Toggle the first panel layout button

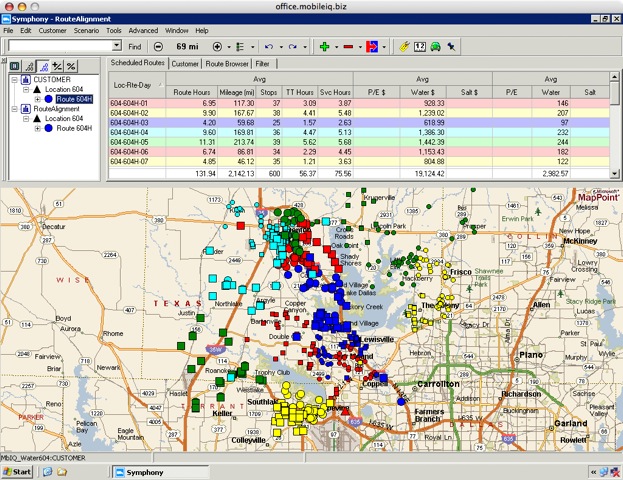[x=13, y=65]
